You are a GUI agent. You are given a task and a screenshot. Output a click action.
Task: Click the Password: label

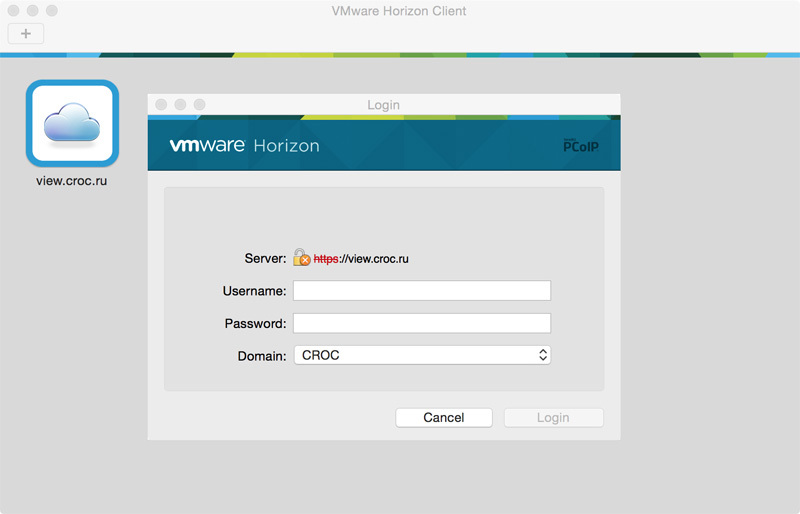click(x=256, y=324)
